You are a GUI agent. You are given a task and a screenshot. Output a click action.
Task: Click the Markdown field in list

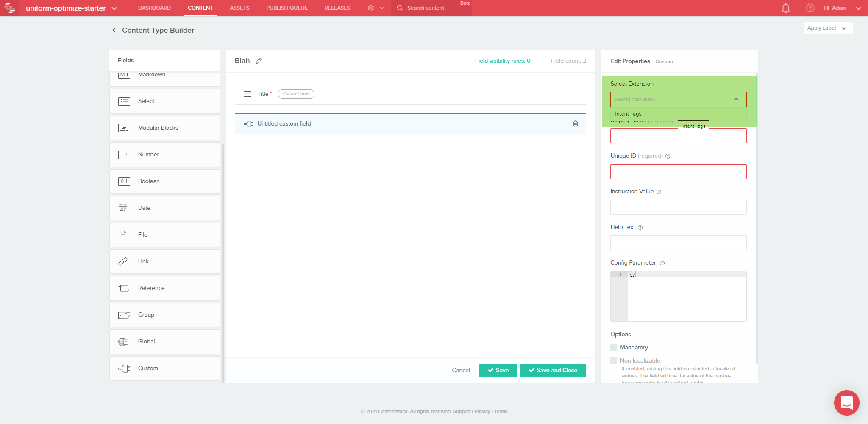164,79
